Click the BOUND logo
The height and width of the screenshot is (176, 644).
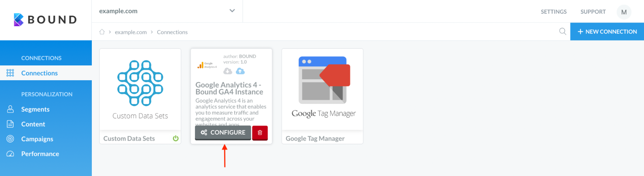[x=45, y=20]
